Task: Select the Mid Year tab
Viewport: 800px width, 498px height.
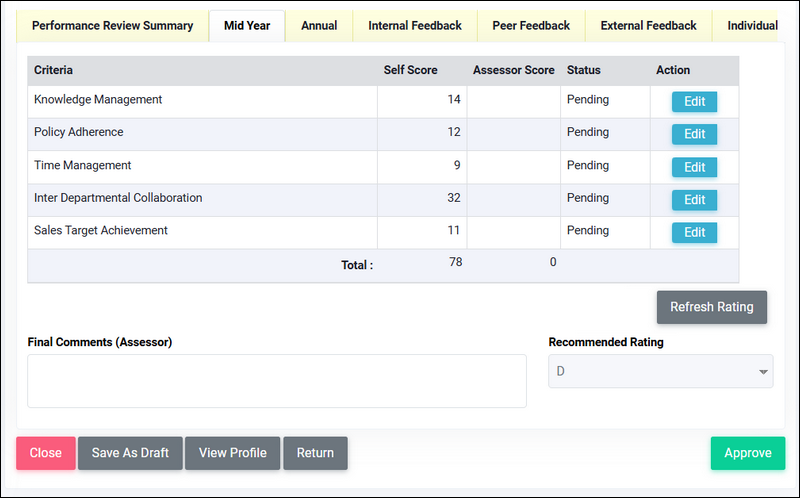Action: tap(247, 26)
